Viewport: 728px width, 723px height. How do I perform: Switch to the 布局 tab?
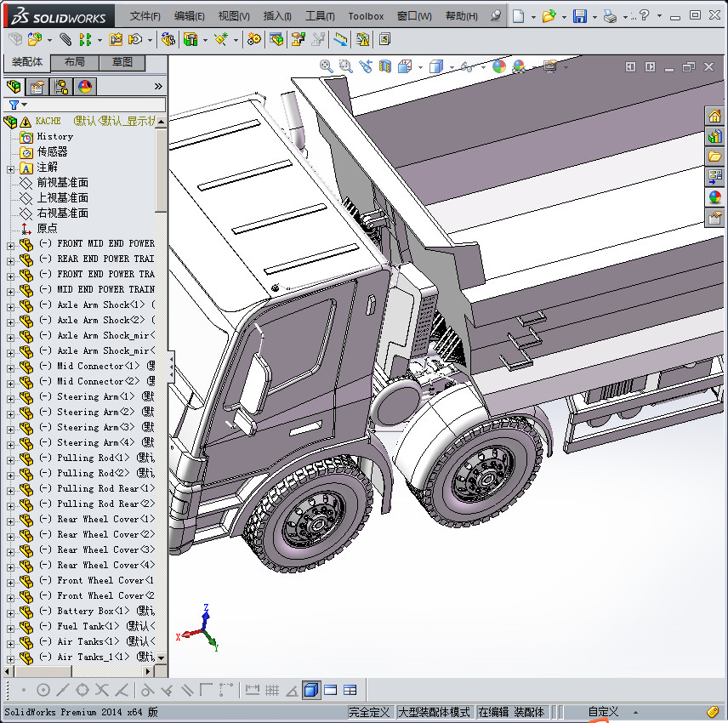[x=74, y=62]
